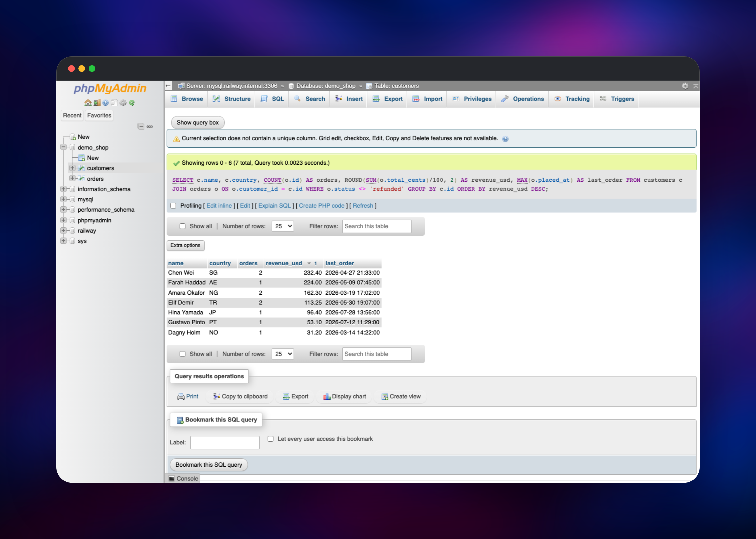Screen dimensions: 756x539
Task: Sort results by the last_order column header
Action: point(340,263)
